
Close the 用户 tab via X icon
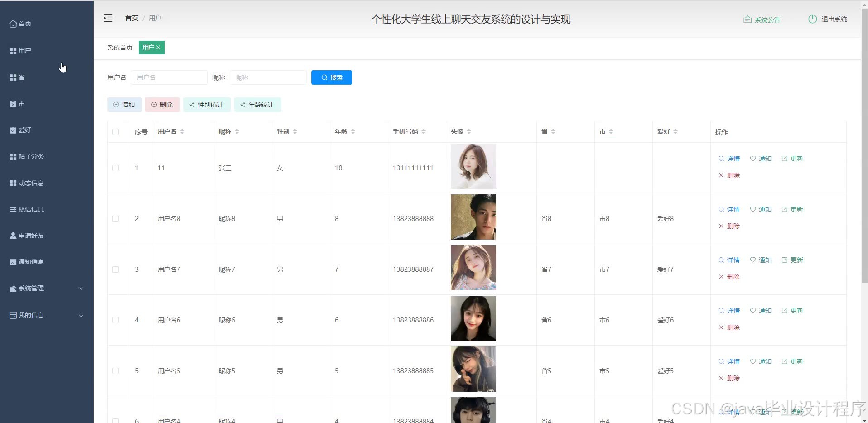[x=158, y=48]
